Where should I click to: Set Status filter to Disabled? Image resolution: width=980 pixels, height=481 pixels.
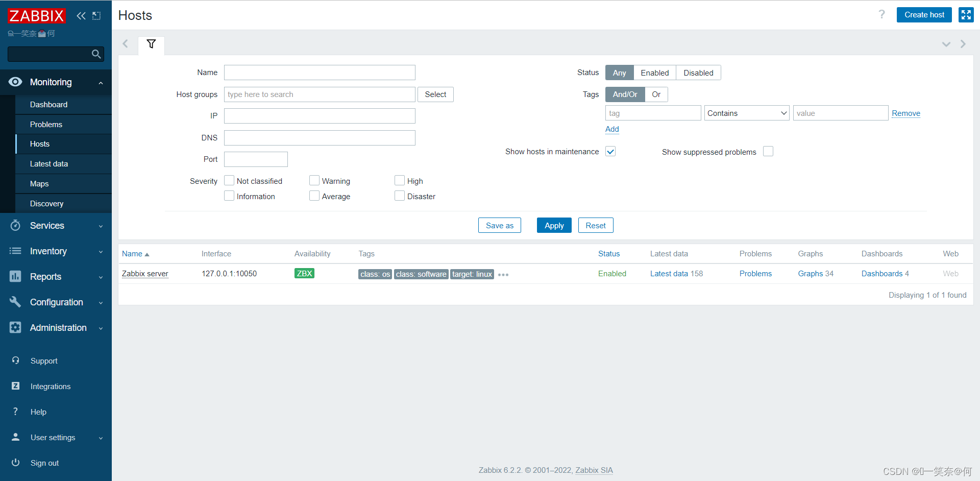point(698,73)
